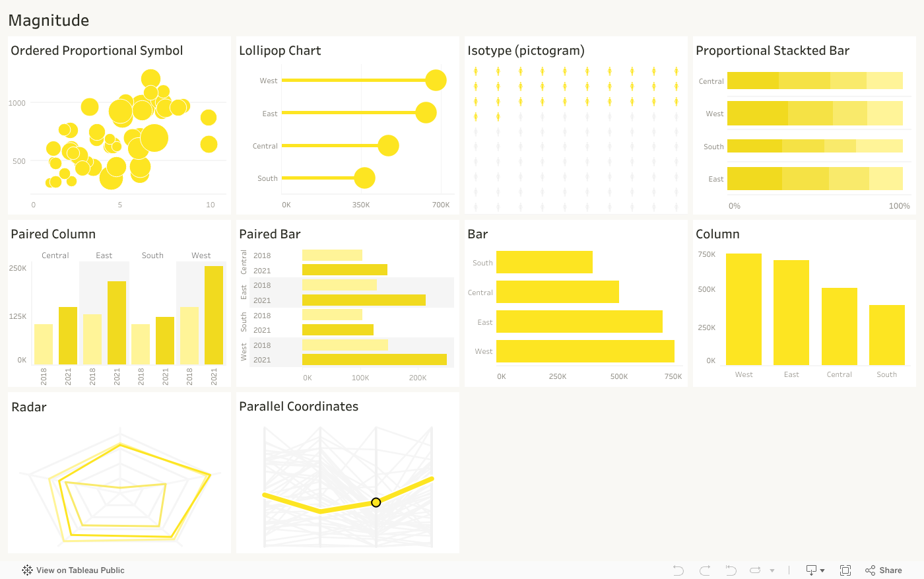Click the Central row's first stacked bar segment
This screenshot has height=579, width=924.
tap(753, 81)
